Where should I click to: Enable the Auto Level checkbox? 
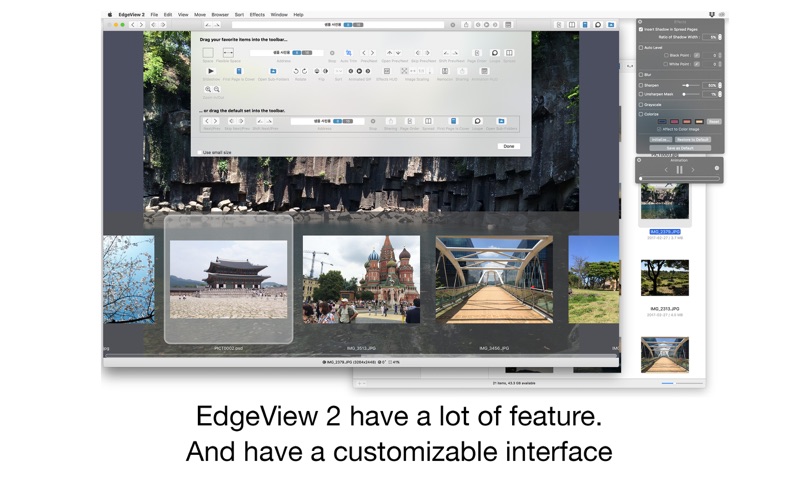[641, 47]
